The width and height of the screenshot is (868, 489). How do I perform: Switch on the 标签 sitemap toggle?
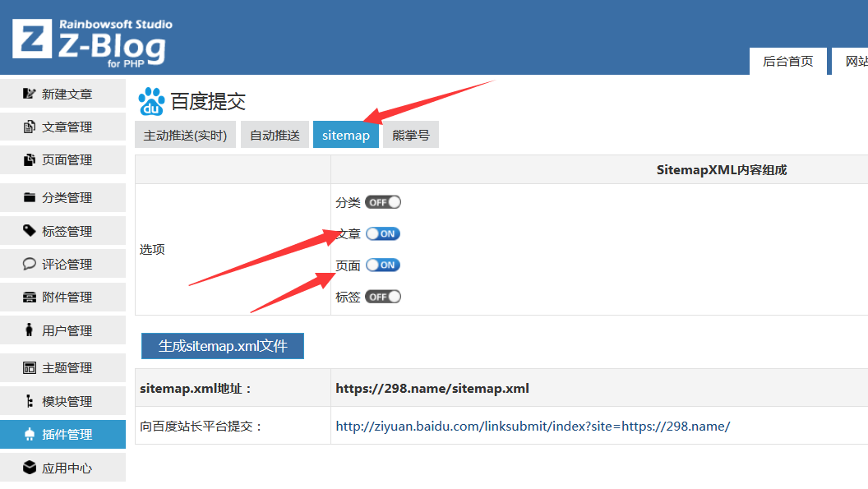(x=383, y=297)
